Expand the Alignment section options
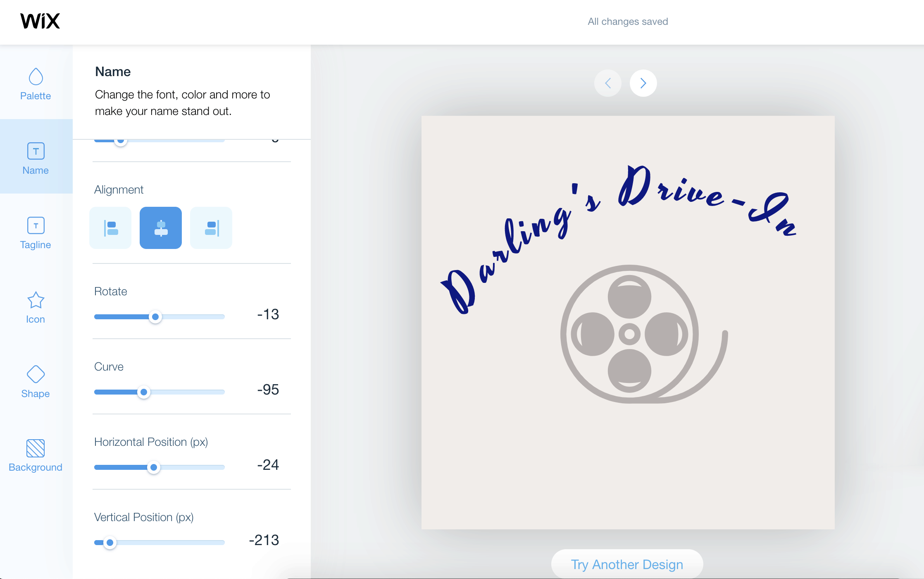The width and height of the screenshot is (924, 579). pos(119,189)
